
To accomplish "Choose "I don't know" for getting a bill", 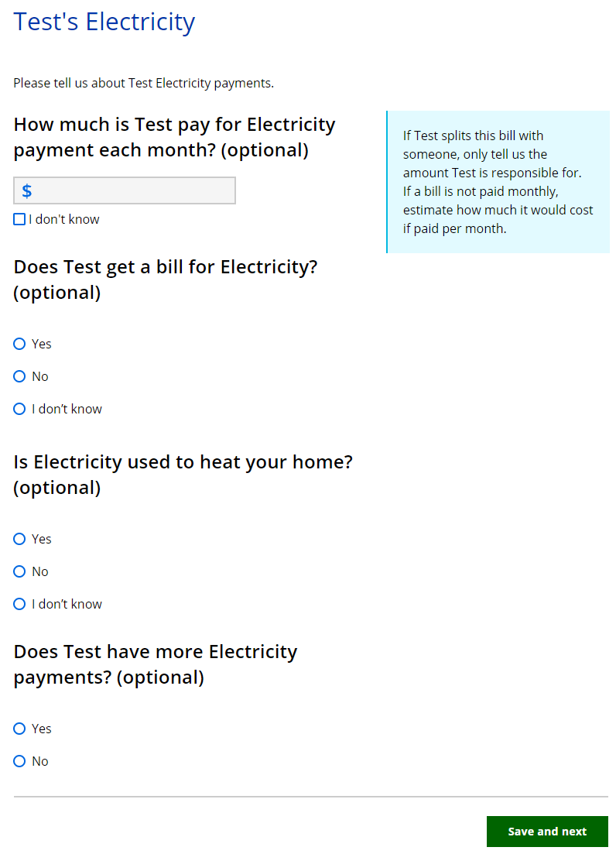I will point(20,409).
